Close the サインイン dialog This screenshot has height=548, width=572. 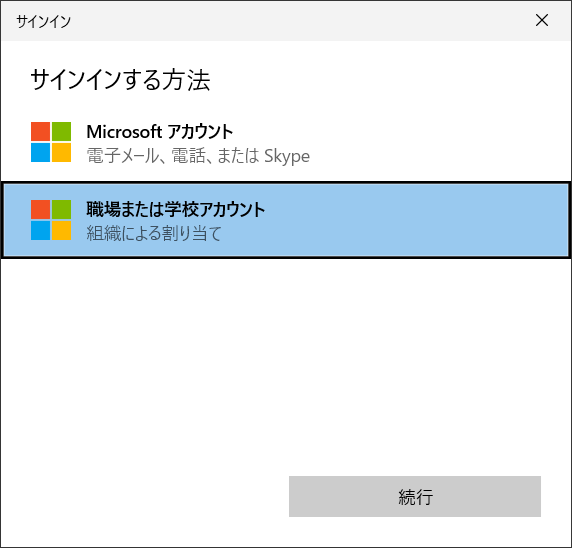tap(542, 20)
